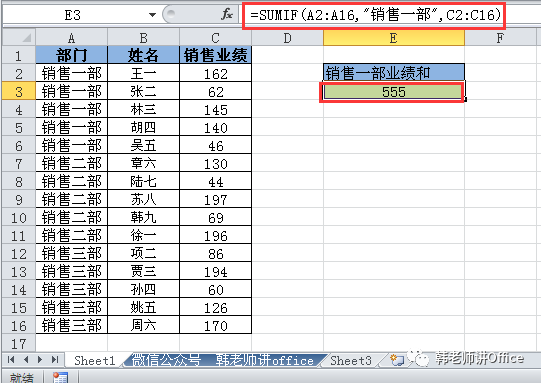Select row 3 header
The image size is (541, 383).
[19, 91]
